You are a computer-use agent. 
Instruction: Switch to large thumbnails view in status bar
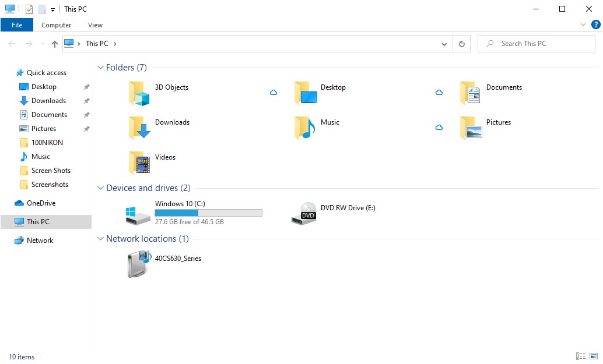tap(594, 356)
